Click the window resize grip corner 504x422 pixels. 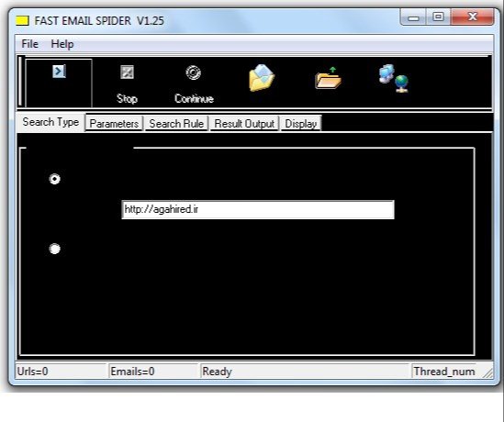pos(488,372)
